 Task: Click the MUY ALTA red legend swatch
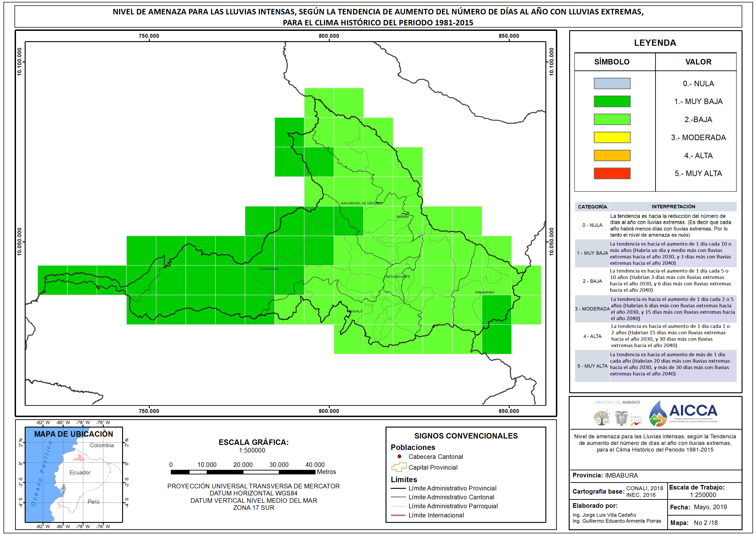(x=612, y=173)
